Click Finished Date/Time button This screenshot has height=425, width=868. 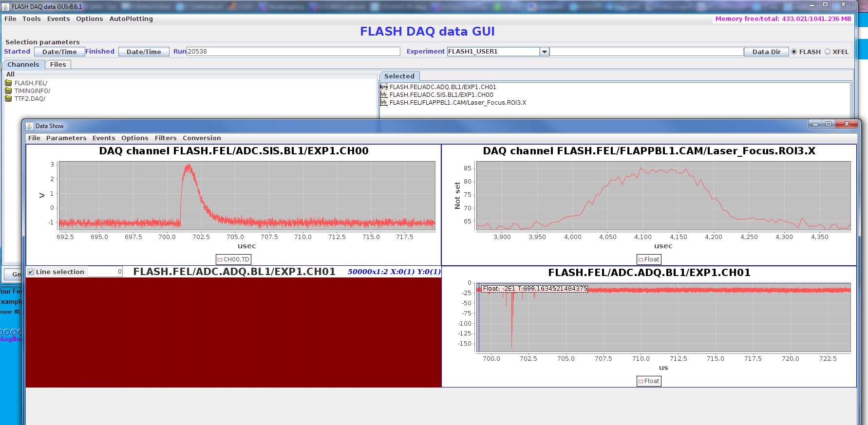(144, 52)
